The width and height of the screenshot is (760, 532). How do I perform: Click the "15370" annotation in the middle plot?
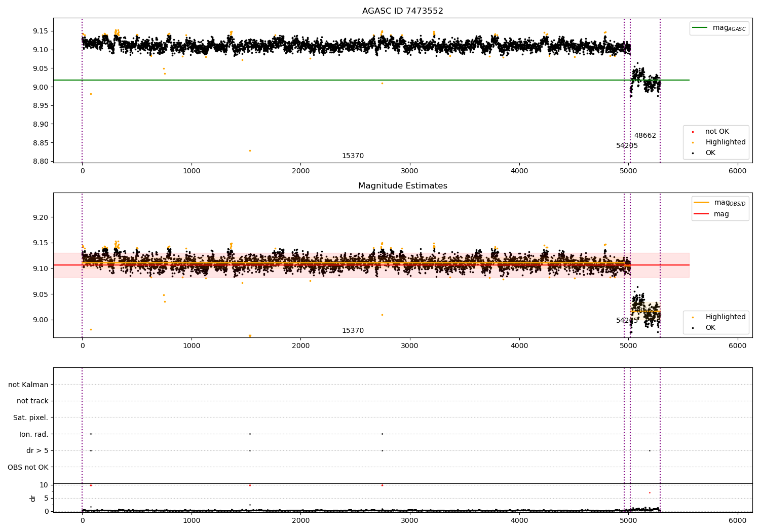(353, 331)
